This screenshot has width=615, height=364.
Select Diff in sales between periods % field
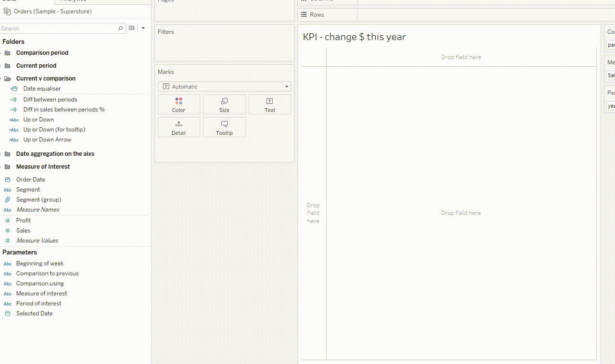[64, 110]
